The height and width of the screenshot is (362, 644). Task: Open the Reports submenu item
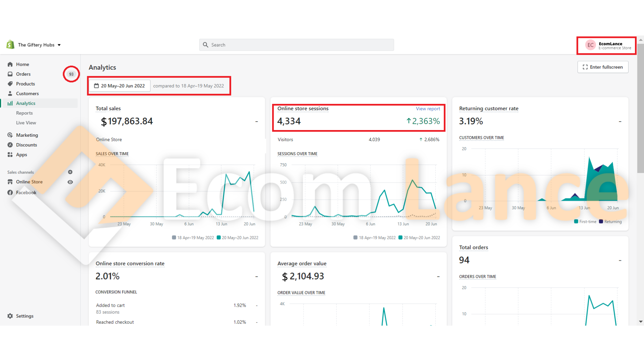pyautogui.click(x=24, y=113)
